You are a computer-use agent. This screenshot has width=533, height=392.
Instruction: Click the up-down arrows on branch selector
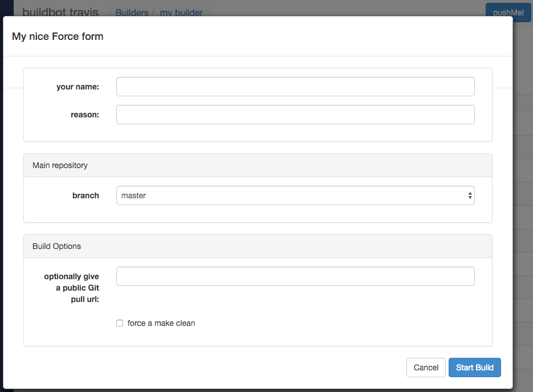pos(470,195)
